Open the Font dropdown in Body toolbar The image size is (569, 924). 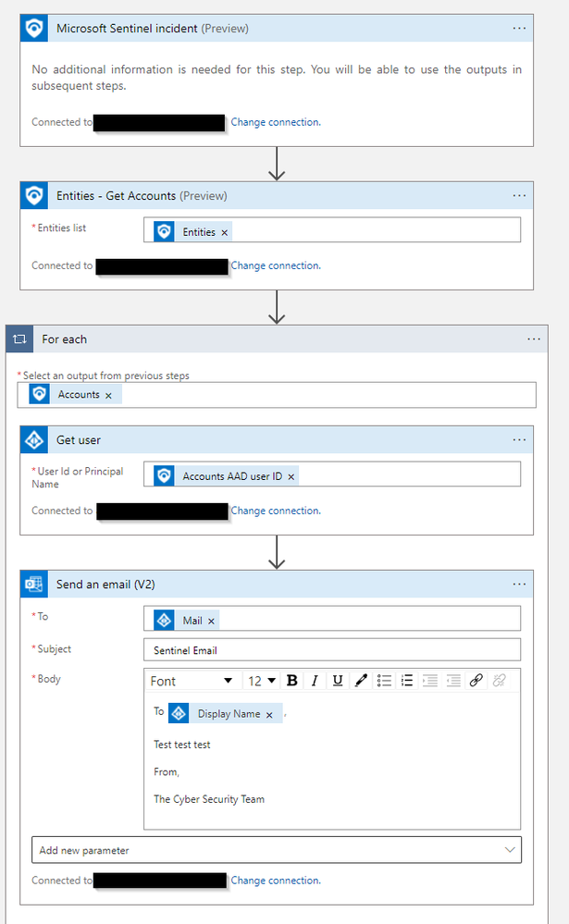[192, 682]
